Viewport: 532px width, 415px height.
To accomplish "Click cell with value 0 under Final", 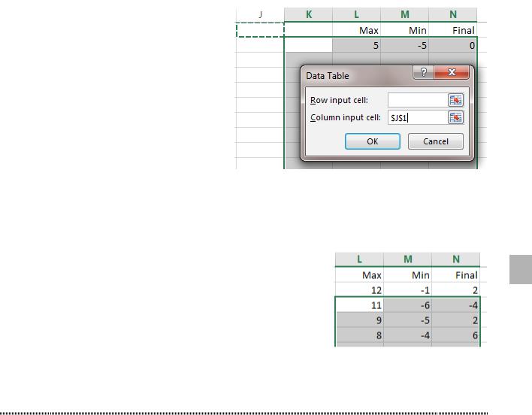I will coord(453,45).
